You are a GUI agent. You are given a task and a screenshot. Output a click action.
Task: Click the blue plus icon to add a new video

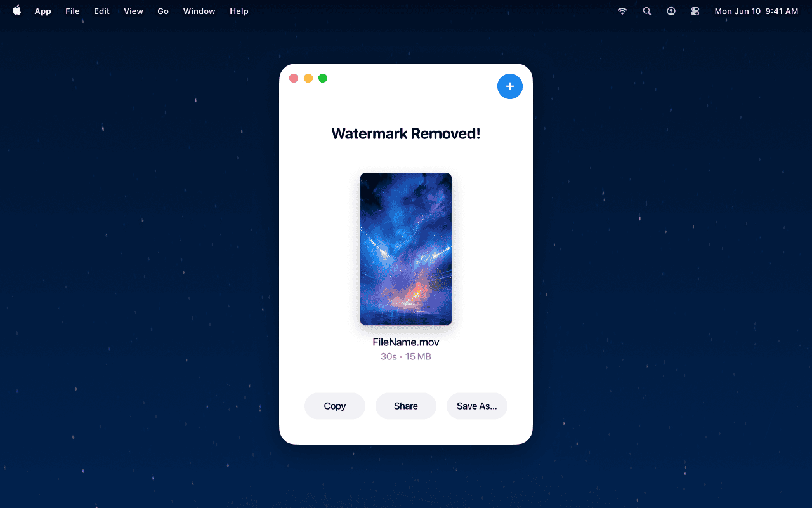click(x=510, y=86)
